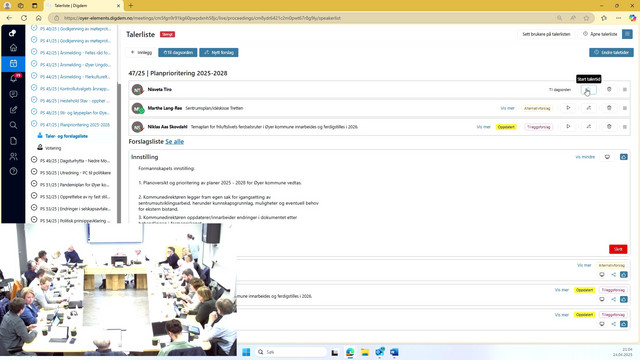Click the browser address bar

click(x=302, y=18)
